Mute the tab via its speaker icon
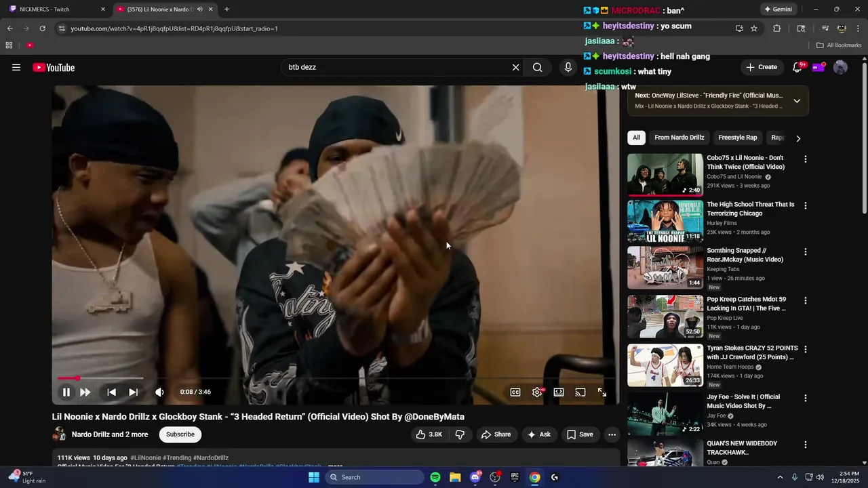Viewport: 868px width, 488px height. (199, 9)
